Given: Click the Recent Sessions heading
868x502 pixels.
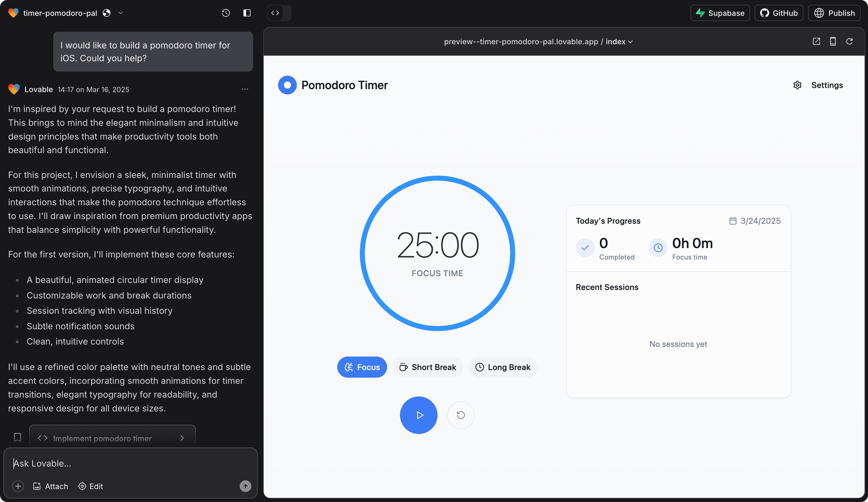Looking at the screenshot, I should coord(607,287).
